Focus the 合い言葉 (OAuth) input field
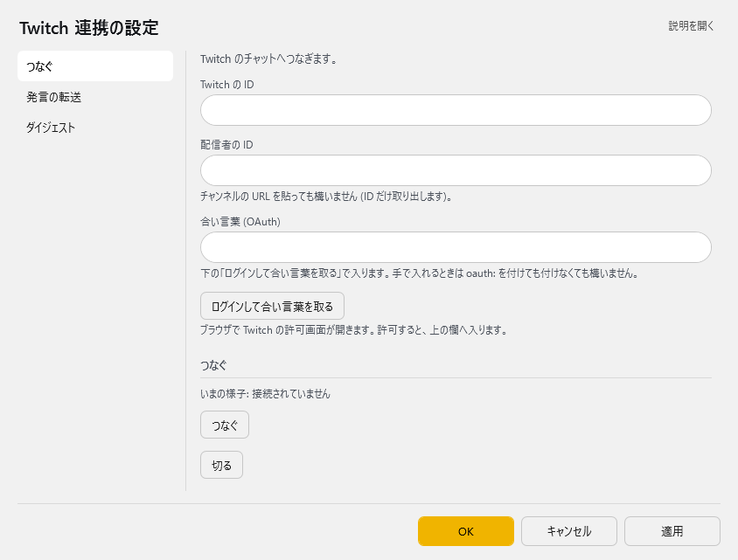The height and width of the screenshot is (560, 738). click(456, 247)
